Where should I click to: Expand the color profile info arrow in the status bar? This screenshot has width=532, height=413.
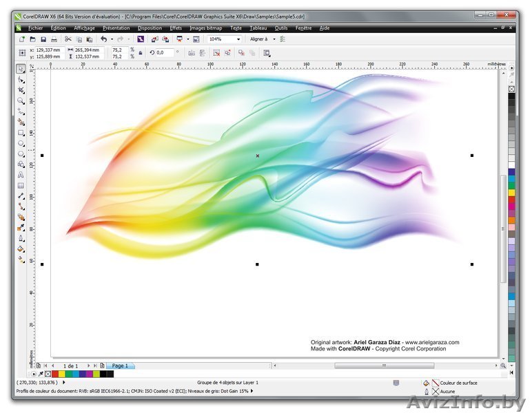[x=252, y=391]
